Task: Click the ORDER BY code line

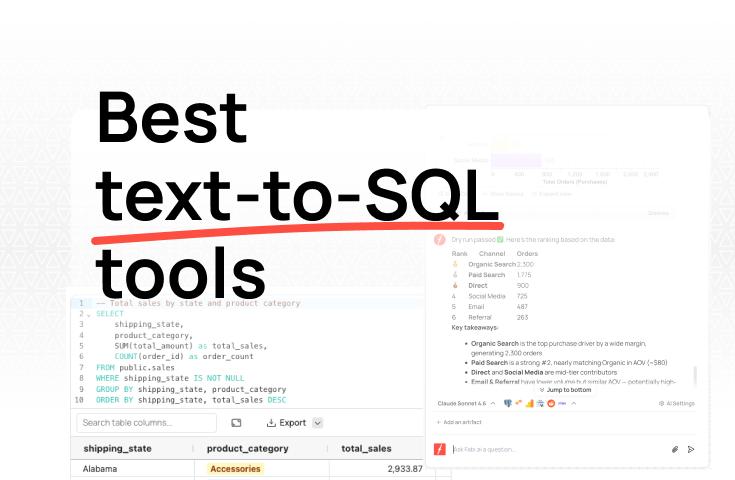Action: (191, 400)
